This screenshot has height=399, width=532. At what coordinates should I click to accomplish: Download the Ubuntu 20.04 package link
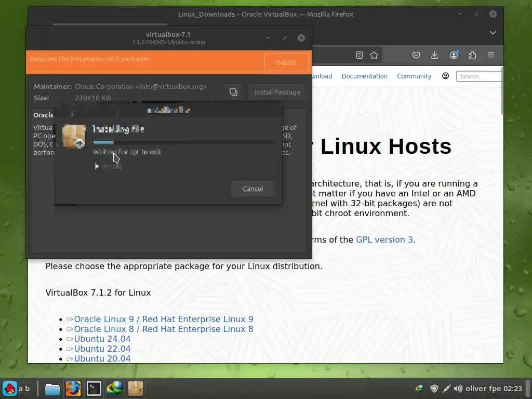102,358
